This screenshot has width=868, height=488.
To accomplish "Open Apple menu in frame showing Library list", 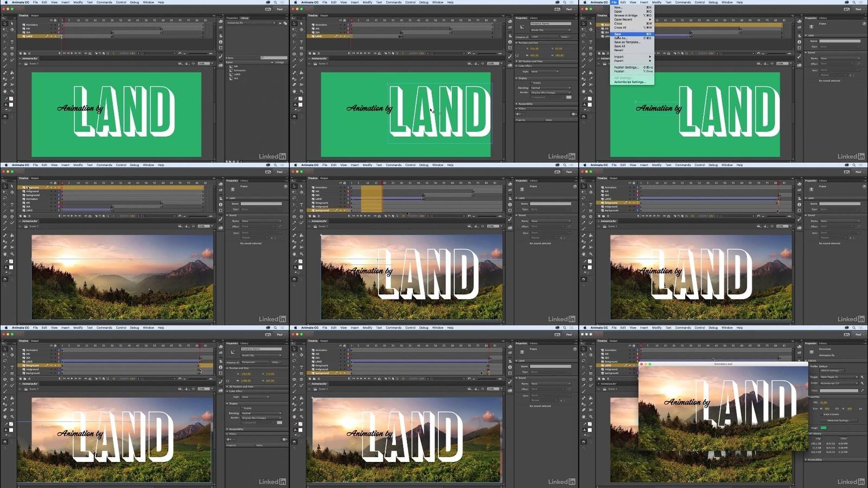I will pyautogui.click(x=6, y=2).
